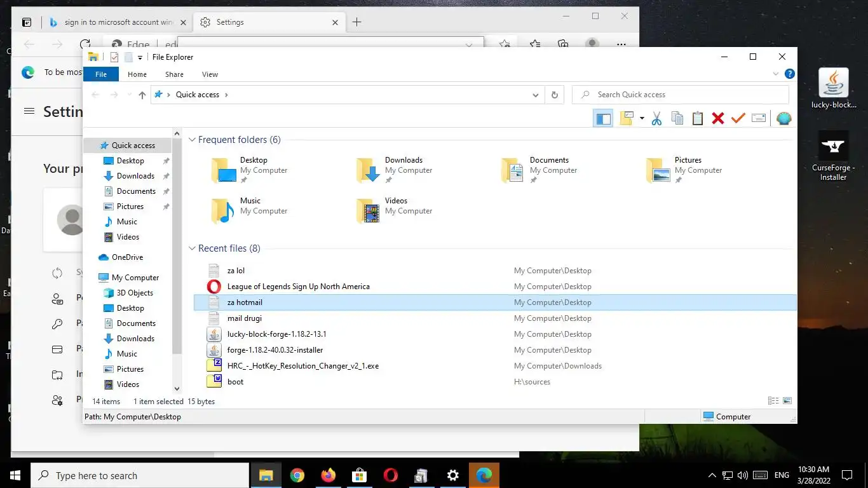The height and width of the screenshot is (488, 868).
Task: Click Search Quick access field
Action: (681, 95)
